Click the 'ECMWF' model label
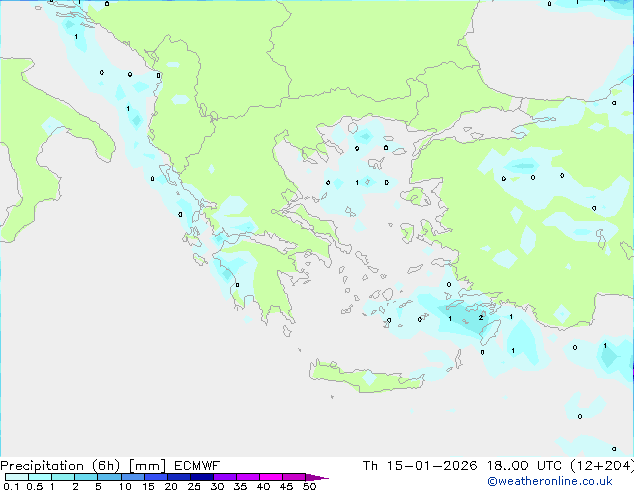This screenshot has width=634, height=490. (197, 466)
